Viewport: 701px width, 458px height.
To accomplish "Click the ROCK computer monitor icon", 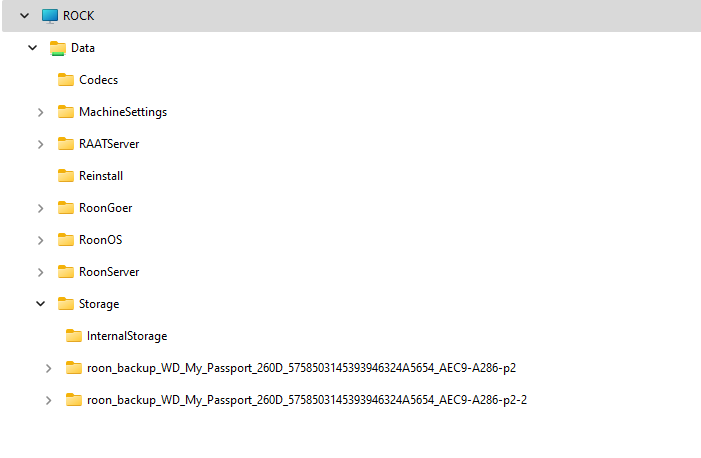I will pos(50,16).
